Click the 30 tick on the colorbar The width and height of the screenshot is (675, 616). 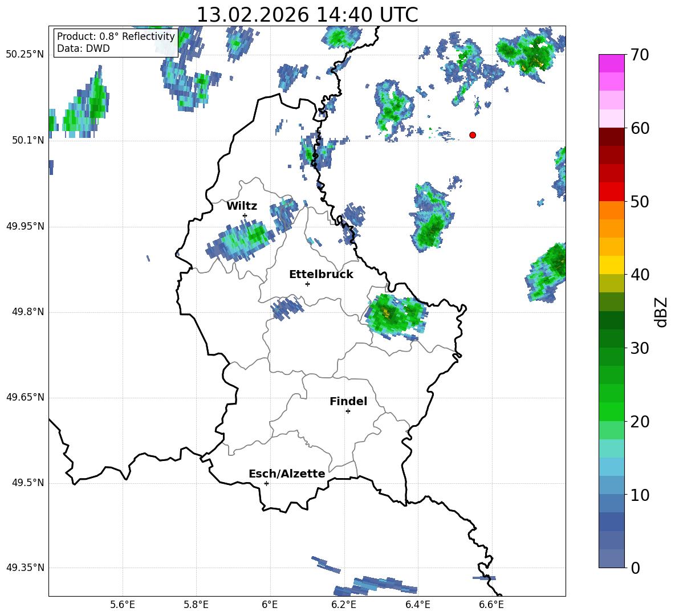click(640, 348)
